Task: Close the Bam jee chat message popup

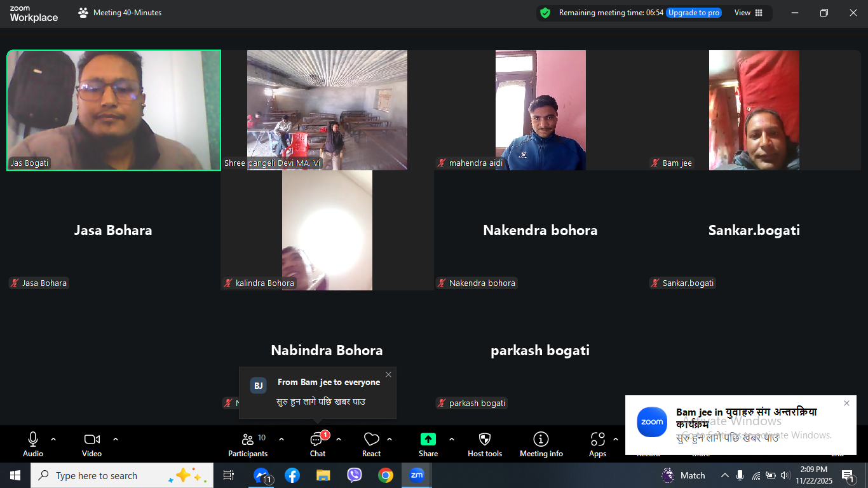Action: [x=388, y=375]
